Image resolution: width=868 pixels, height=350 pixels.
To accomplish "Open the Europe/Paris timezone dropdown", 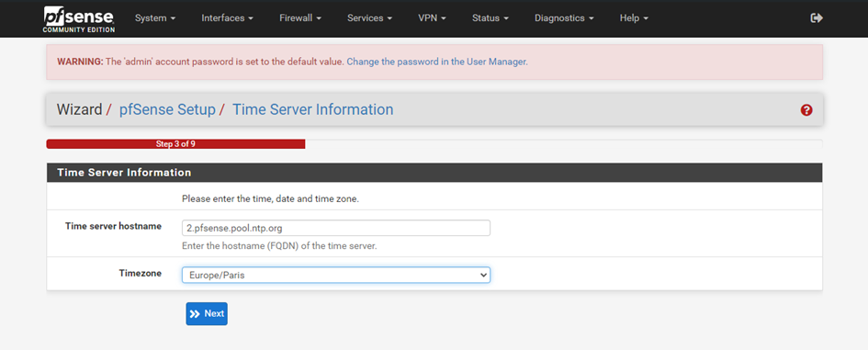I will coord(336,275).
